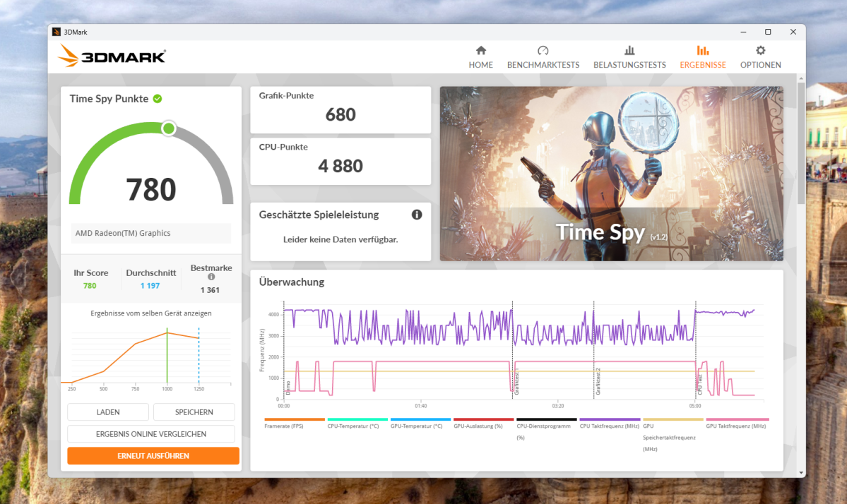
Task: Show Bestmarke info tooltip
Action: [x=211, y=277]
